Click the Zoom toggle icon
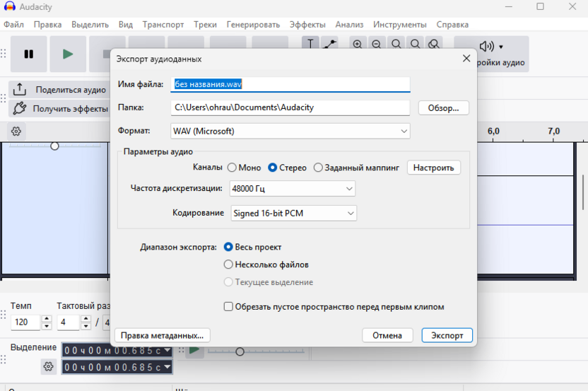 coord(434,44)
